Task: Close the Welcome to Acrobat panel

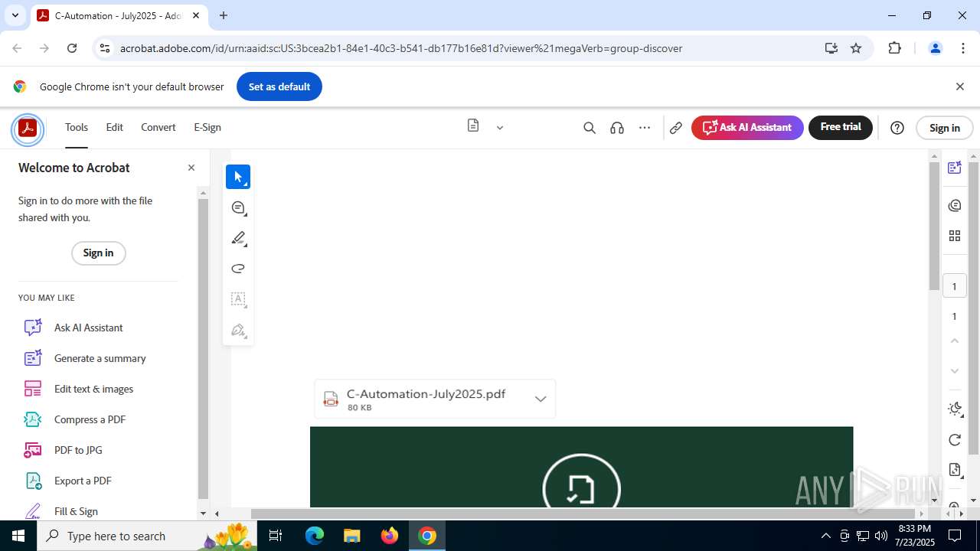Action: [191, 168]
